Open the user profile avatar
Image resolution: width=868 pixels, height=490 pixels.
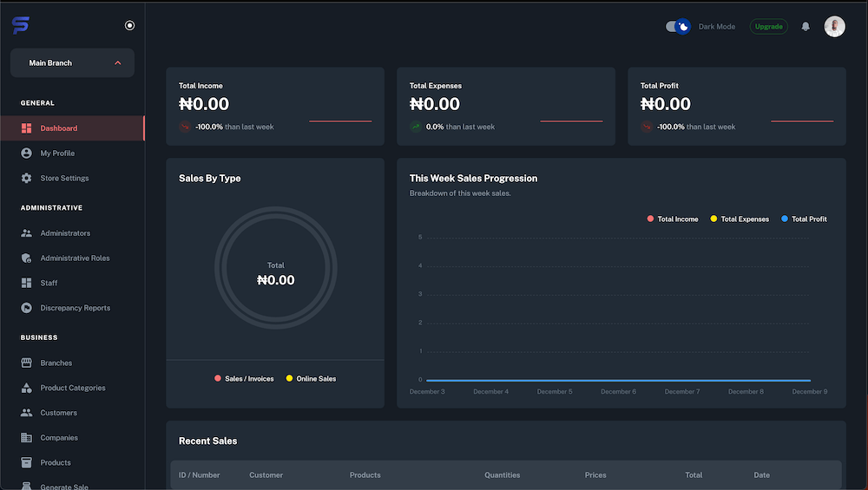[x=834, y=27]
